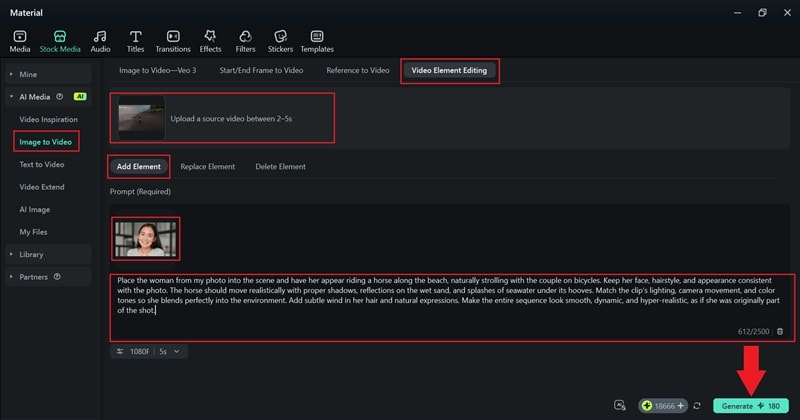Switch to Reference to Video tab

(x=358, y=70)
